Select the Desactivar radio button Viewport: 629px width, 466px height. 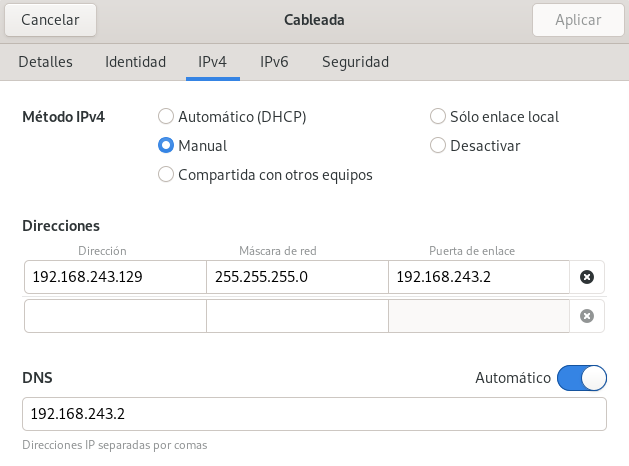tap(437, 145)
